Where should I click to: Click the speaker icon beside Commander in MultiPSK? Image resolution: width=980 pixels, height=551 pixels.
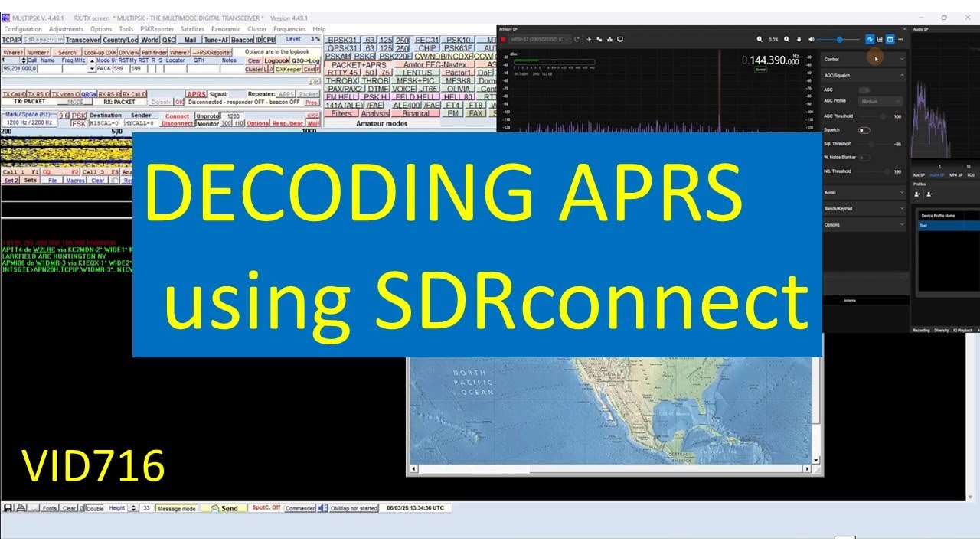322,507
